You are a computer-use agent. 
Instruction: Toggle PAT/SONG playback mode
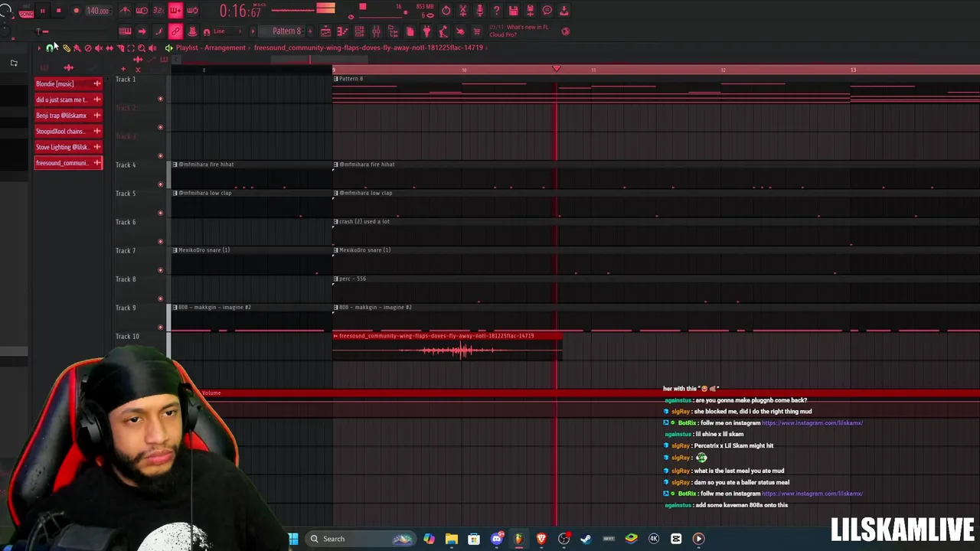(25, 11)
